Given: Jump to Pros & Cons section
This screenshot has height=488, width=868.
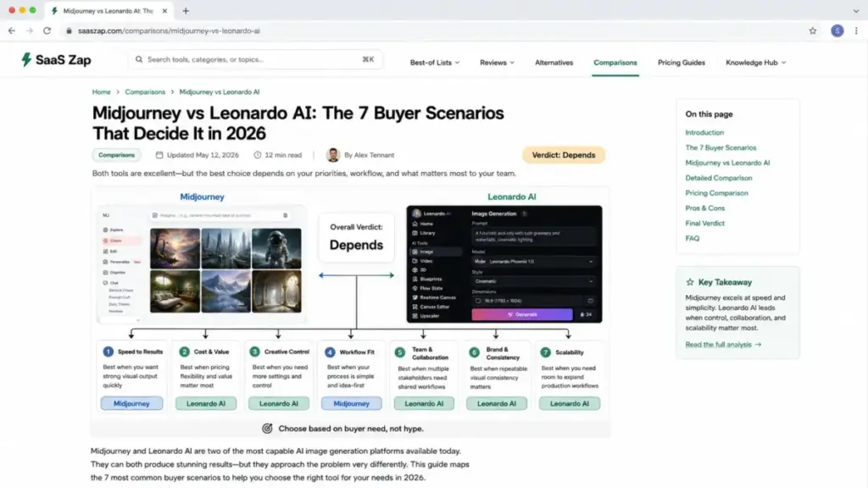Looking at the screenshot, I should coord(704,208).
